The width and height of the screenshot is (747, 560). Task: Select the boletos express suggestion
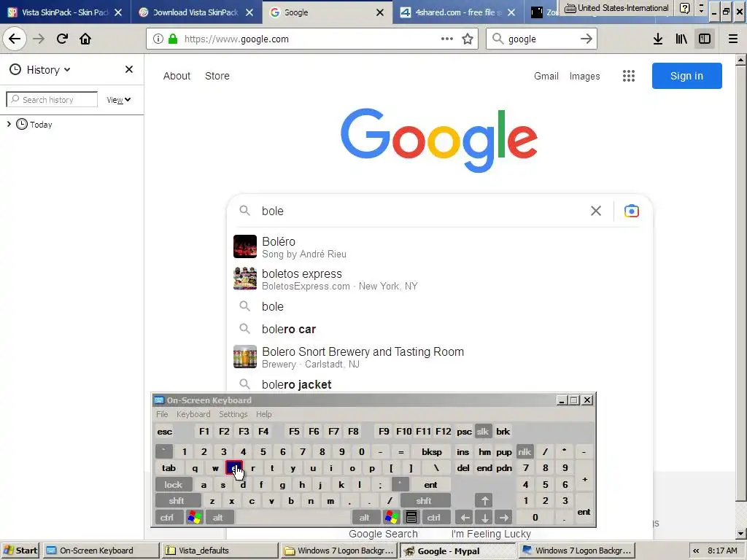438,279
